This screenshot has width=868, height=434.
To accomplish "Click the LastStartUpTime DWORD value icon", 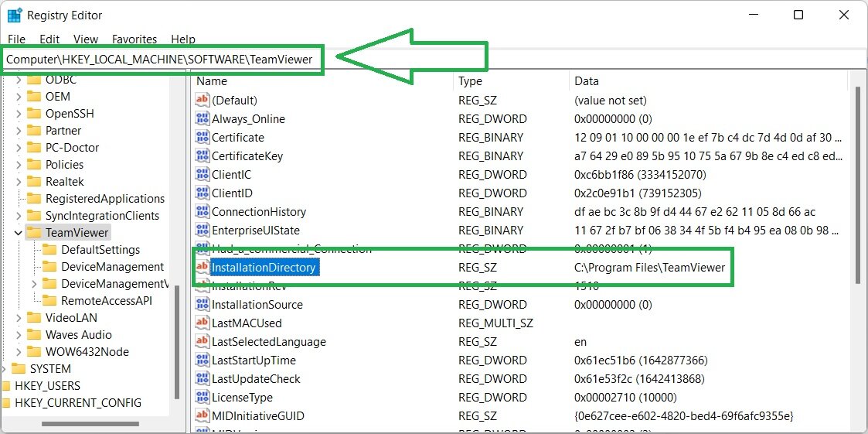I will [x=202, y=361].
